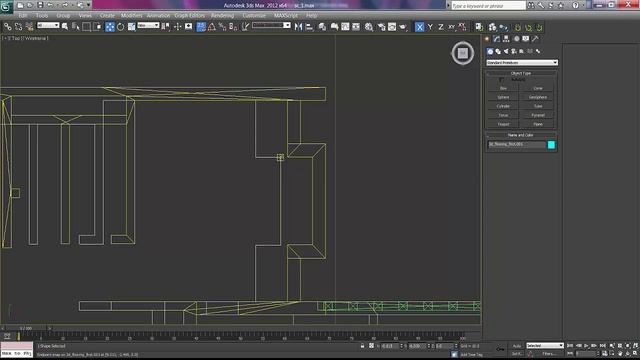
Task: Click the Teapot primitive button
Action: (x=503, y=124)
